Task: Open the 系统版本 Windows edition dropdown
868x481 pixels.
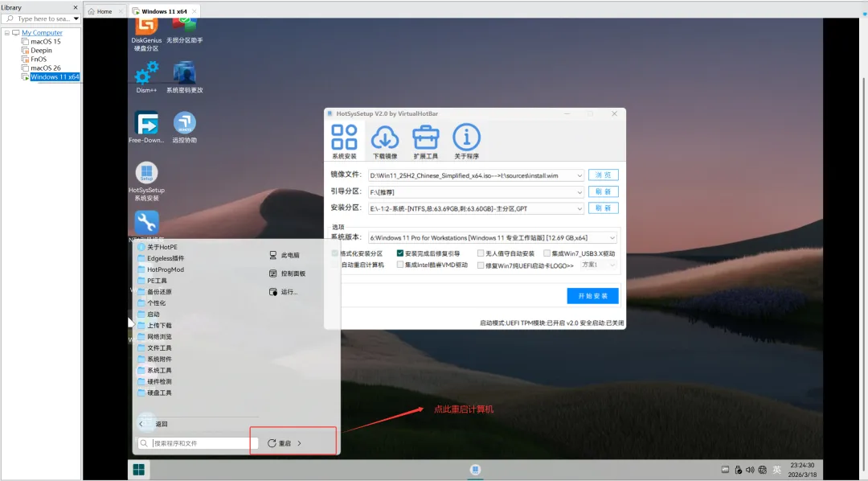Action: pos(612,238)
